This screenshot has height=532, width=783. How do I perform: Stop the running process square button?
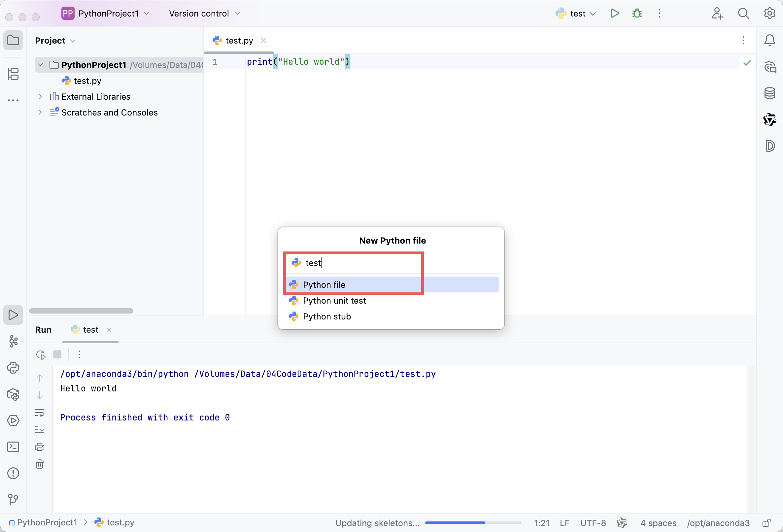tap(58, 354)
